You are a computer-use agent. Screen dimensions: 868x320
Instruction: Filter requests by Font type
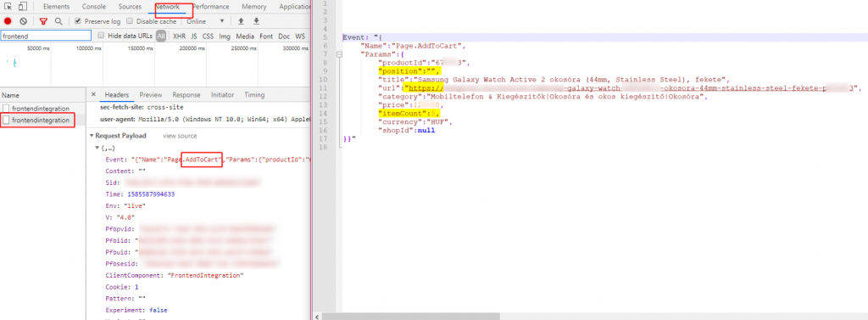266,36
